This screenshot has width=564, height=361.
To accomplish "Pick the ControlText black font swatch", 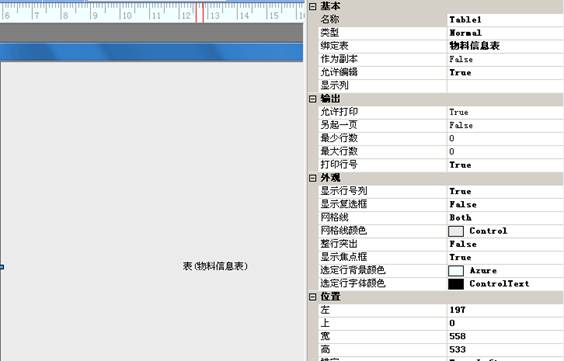I will point(456,284).
